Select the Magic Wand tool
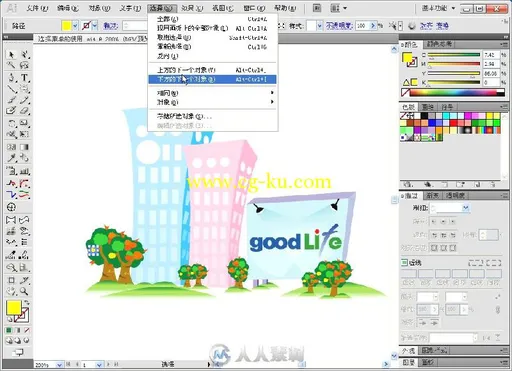The width and height of the screenshot is (512, 371). (x=11, y=65)
